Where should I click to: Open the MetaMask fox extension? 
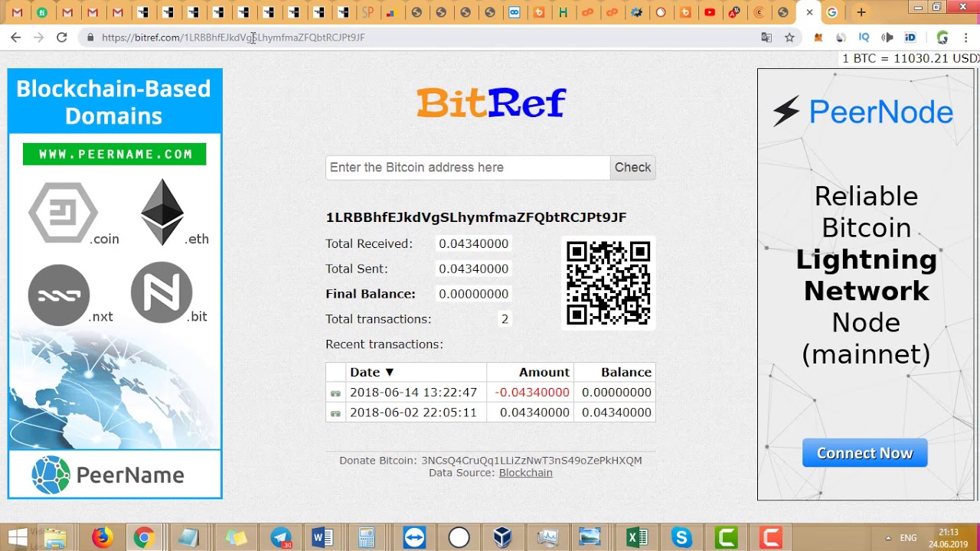tap(818, 37)
